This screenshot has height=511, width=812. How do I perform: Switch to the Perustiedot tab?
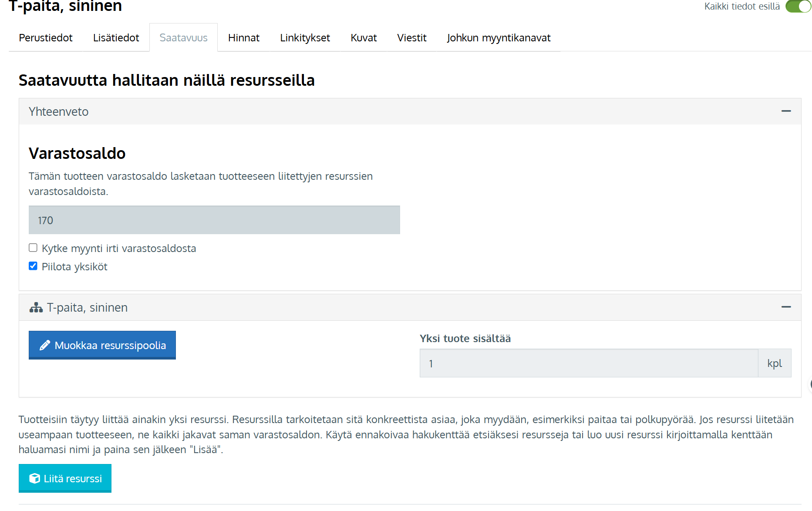(x=46, y=38)
